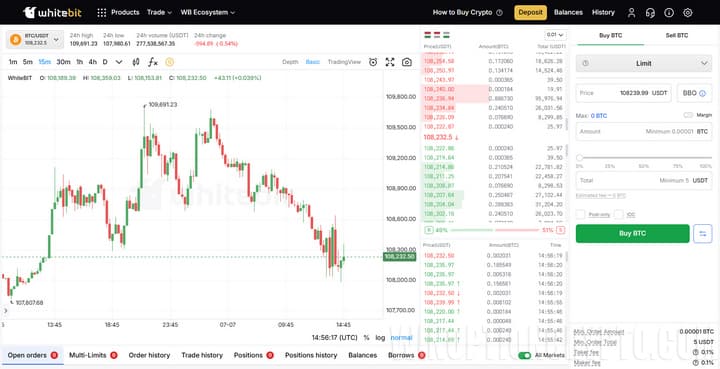The width and height of the screenshot is (720, 369).
Task: Select the 1h timeframe
Action: [x=79, y=62]
